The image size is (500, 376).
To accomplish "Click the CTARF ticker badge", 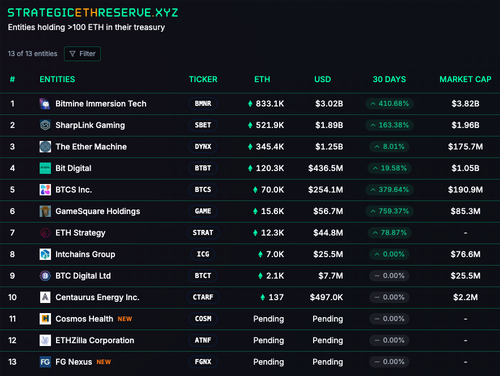I will click(x=203, y=297).
